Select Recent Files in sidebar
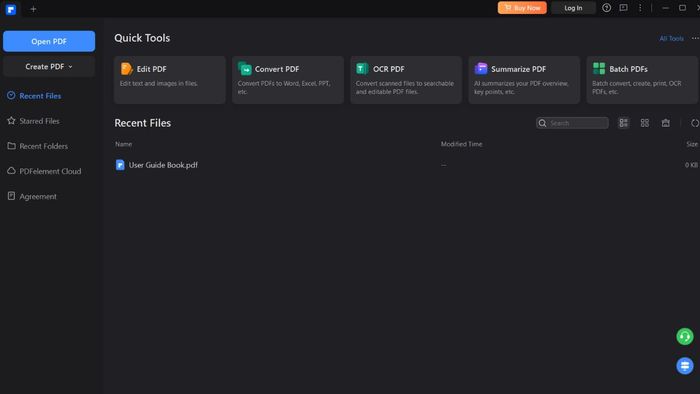The width and height of the screenshot is (700, 394). click(x=40, y=96)
